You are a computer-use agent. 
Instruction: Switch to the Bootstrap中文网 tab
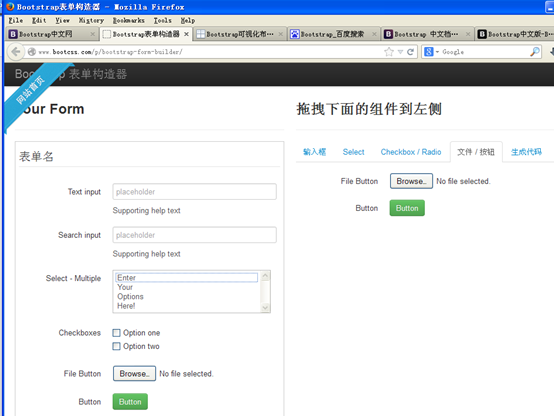point(52,34)
